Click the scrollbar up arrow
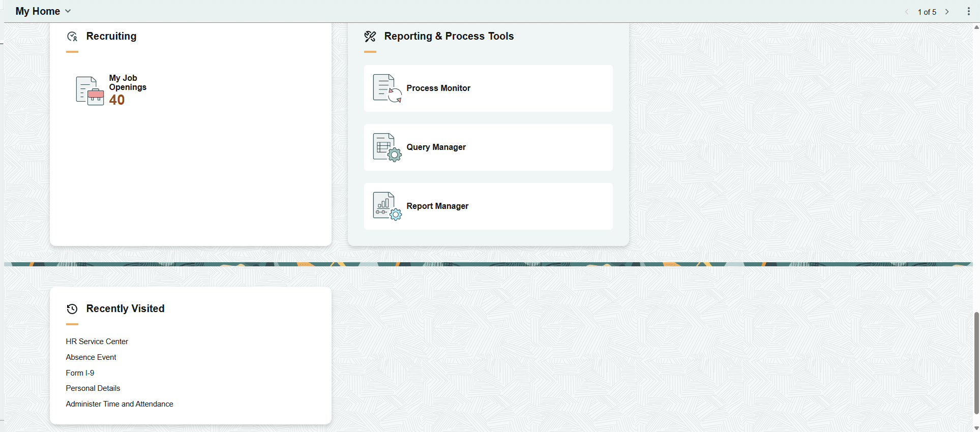The width and height of the screenshot is (980, 432). tap(976, 27)
